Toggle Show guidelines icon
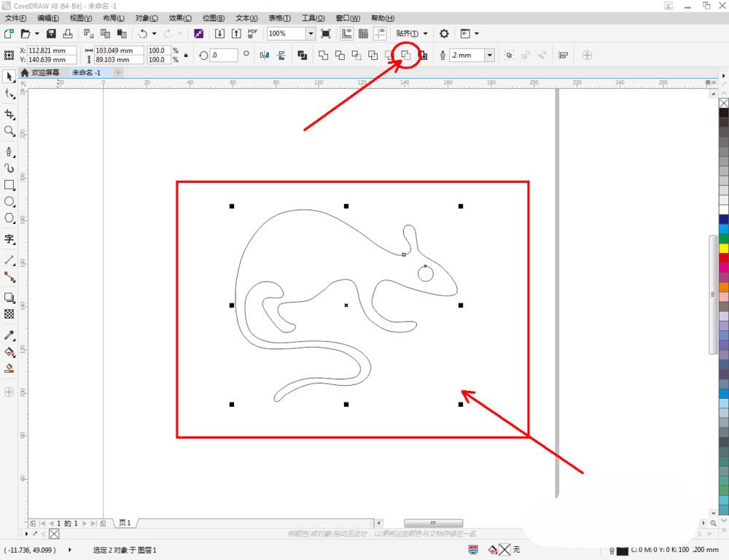 tap(381, 34)
